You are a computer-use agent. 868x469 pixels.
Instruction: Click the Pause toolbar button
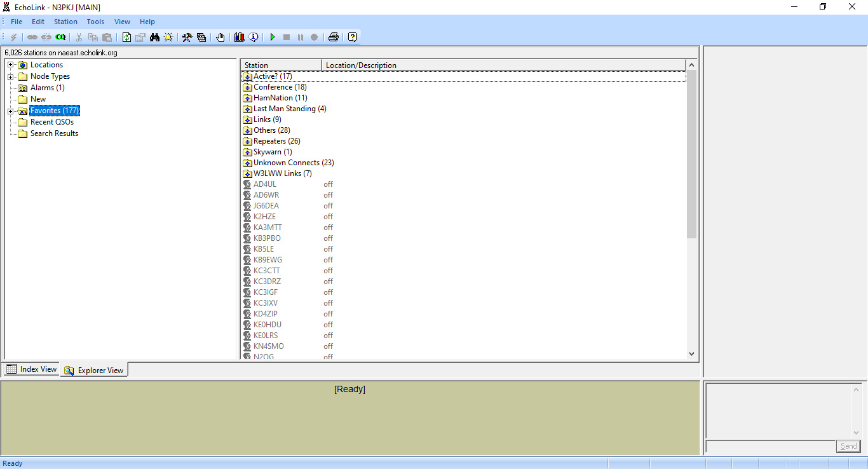coord(301,37)
